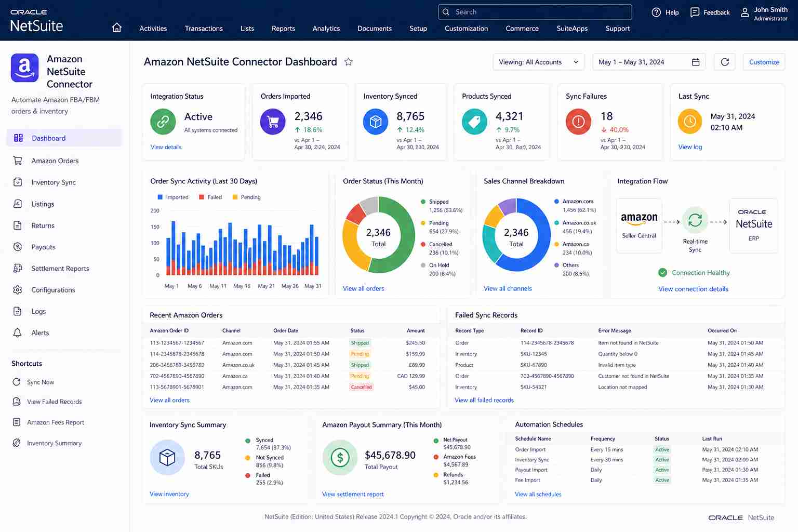The image size is (798, 532).
Task: Click the Orders Imported cart icon
Action: pyautogui.click(x=273, y=122)
